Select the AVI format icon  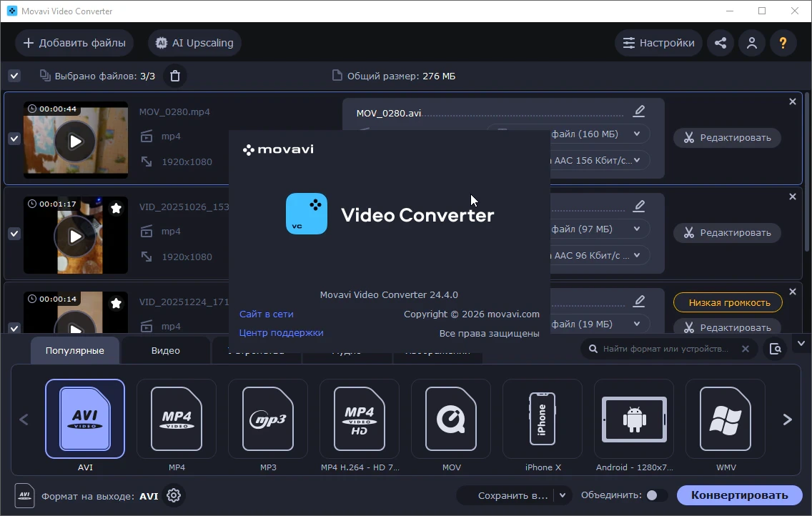(85, 419)
